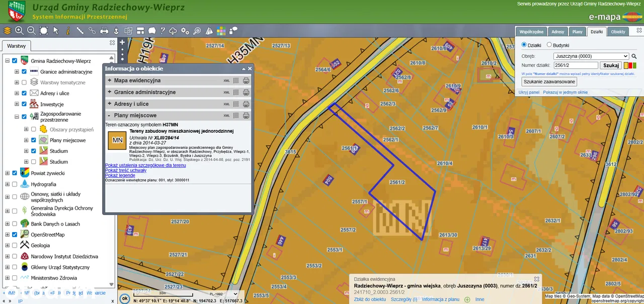Click the zoom in magnifier tool

pyautogui.click(x=19, y=31)
